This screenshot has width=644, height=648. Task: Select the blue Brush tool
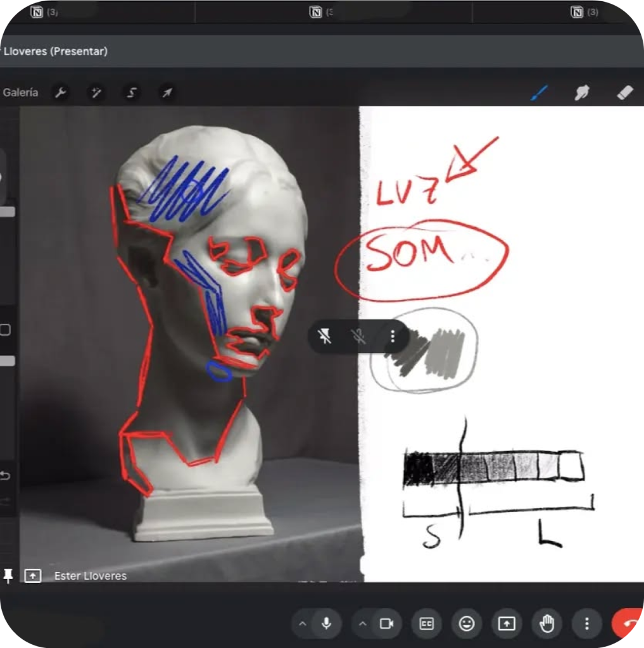(x=539, y=93)
